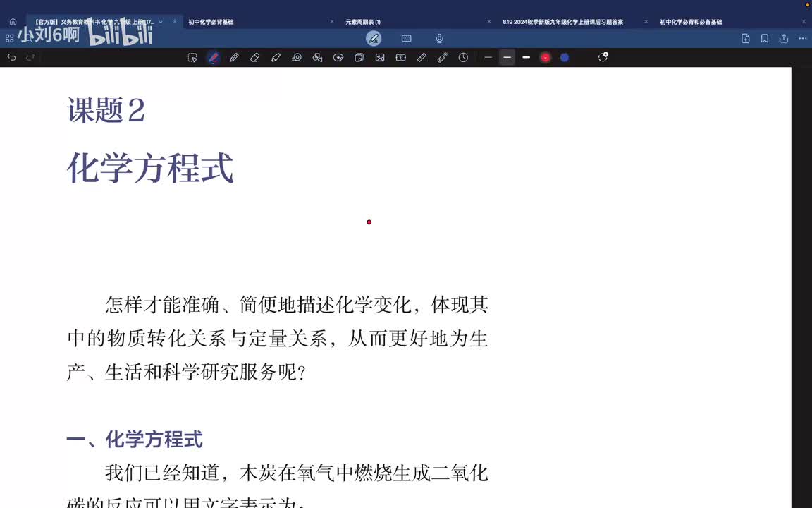This screenshot has height=508, width=812.
Task: Open the clock timer tool
Action: (464, 58)
